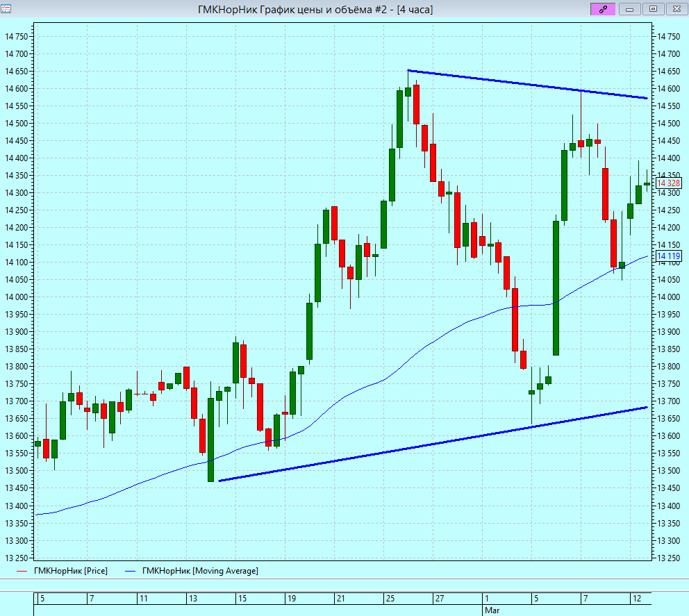Click the pink link chain button

[603, 9]
